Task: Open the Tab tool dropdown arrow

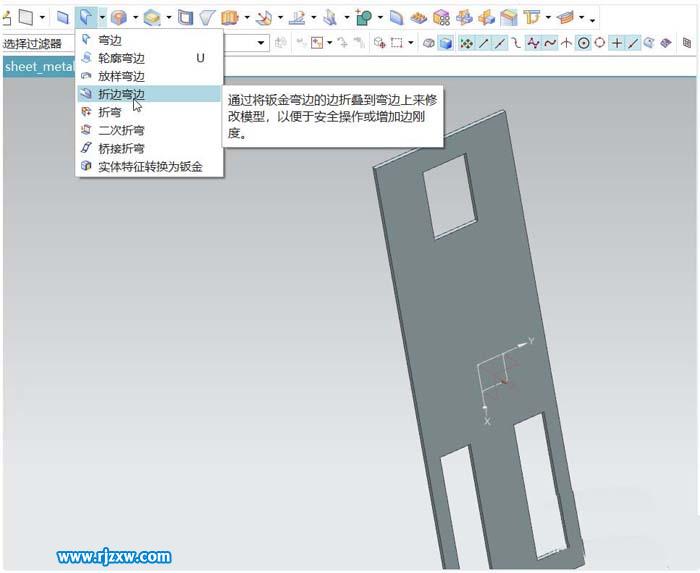Action: [42, 18]
